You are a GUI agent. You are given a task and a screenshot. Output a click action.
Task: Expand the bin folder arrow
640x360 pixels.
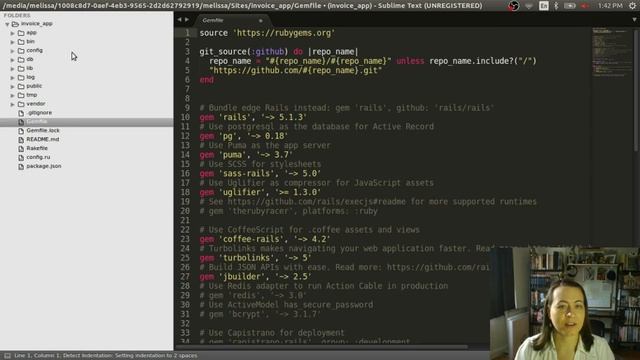13,42
